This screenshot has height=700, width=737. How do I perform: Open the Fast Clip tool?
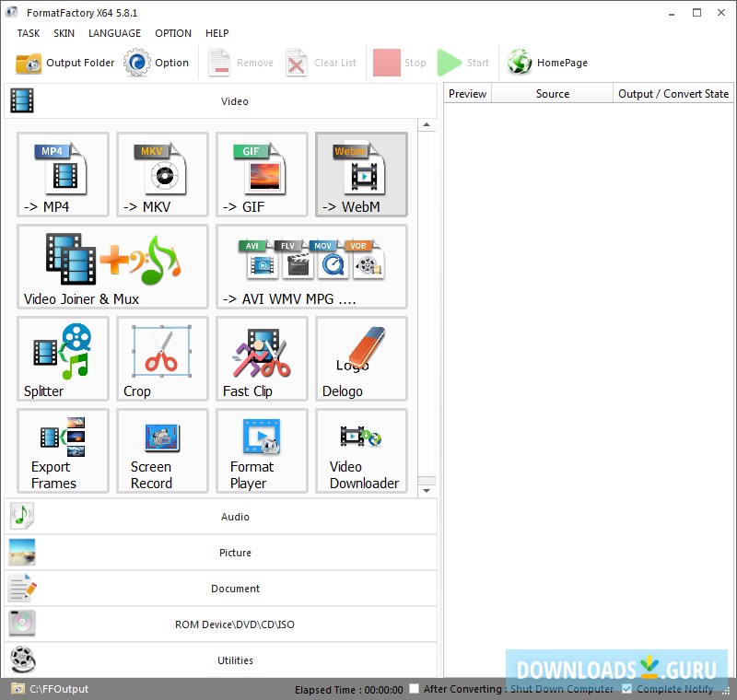pos(262,358)
